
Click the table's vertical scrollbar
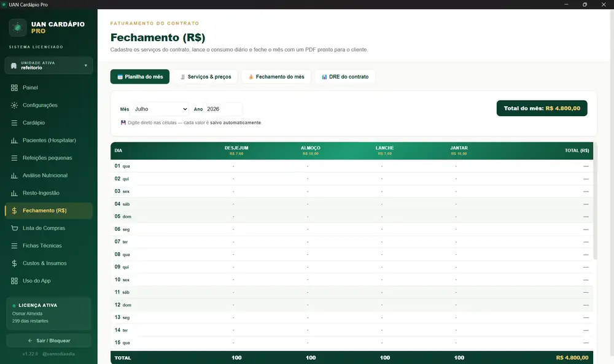(595, 201)
